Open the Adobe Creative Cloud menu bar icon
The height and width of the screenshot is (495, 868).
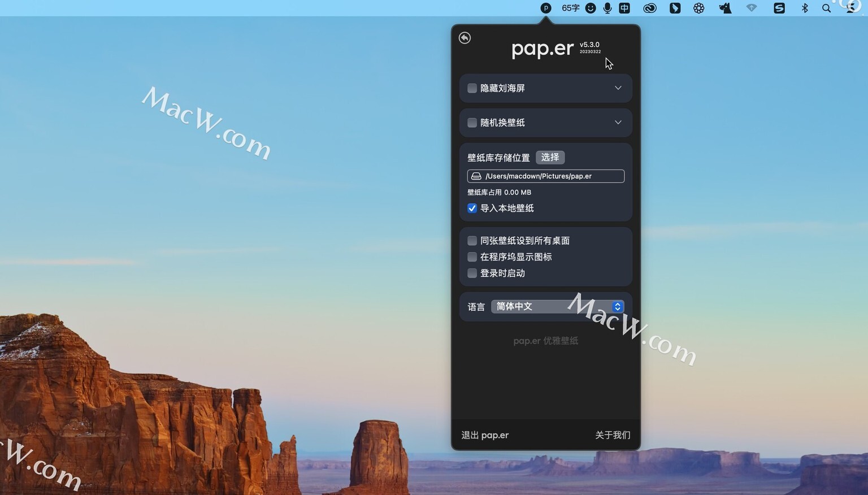650,8
